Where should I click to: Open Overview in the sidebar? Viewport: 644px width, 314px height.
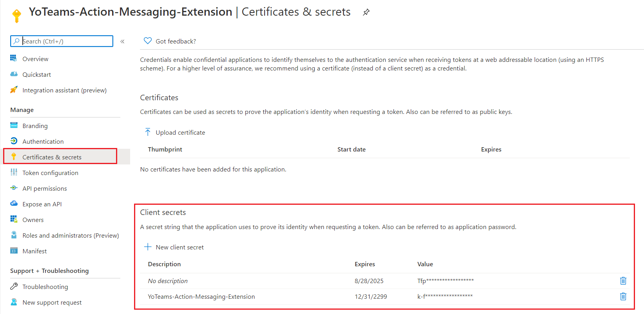tap(35, 59)
